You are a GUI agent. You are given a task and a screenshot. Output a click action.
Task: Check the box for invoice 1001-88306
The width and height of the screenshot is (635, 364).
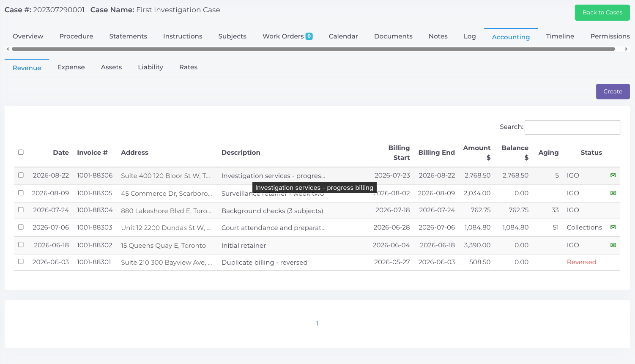[21, 175]
